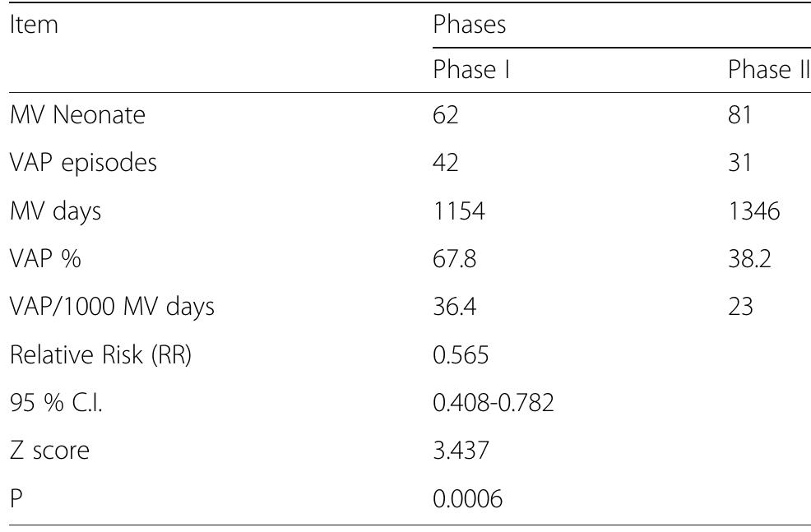Click the Item column header

(x=34, y=25)
